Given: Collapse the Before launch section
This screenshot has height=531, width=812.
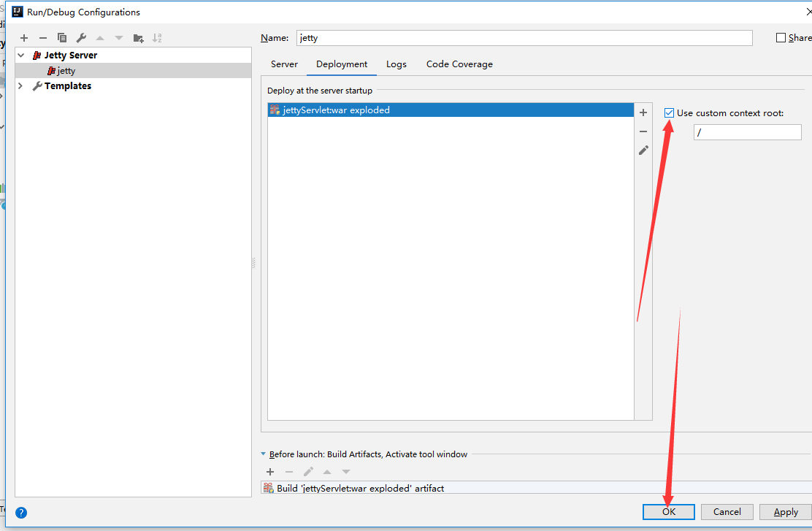Looking at the screenshot, I should click(x=263, y=454).
